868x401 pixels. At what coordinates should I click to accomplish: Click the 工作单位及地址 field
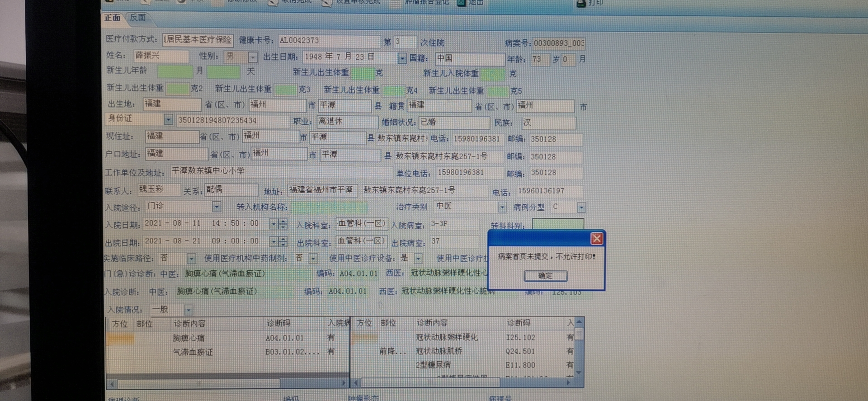281,171
